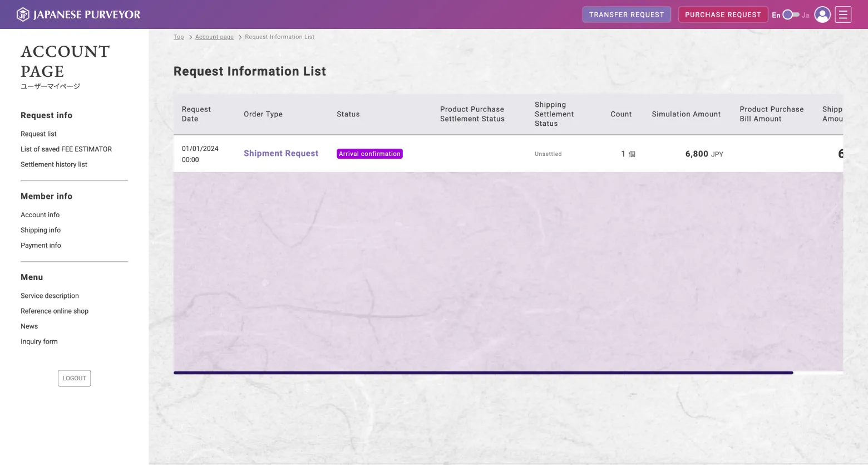View the Service description page

[x=50, y=296]
